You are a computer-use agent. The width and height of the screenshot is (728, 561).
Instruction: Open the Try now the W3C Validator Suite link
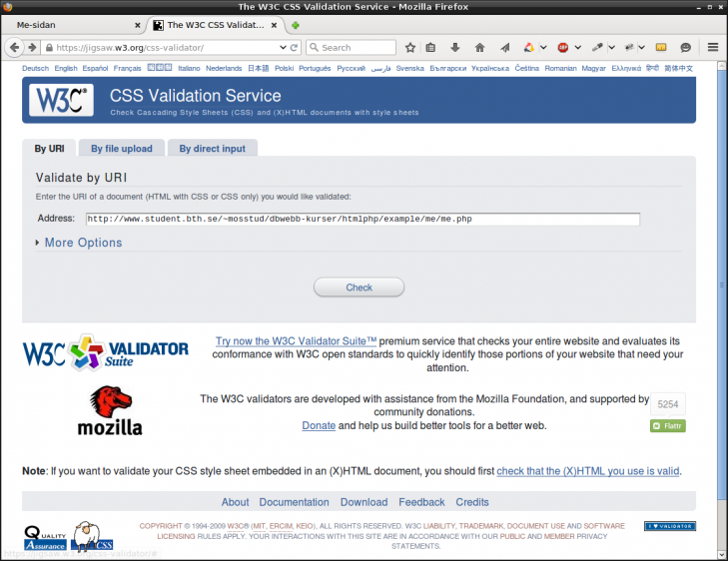point(296,341)
